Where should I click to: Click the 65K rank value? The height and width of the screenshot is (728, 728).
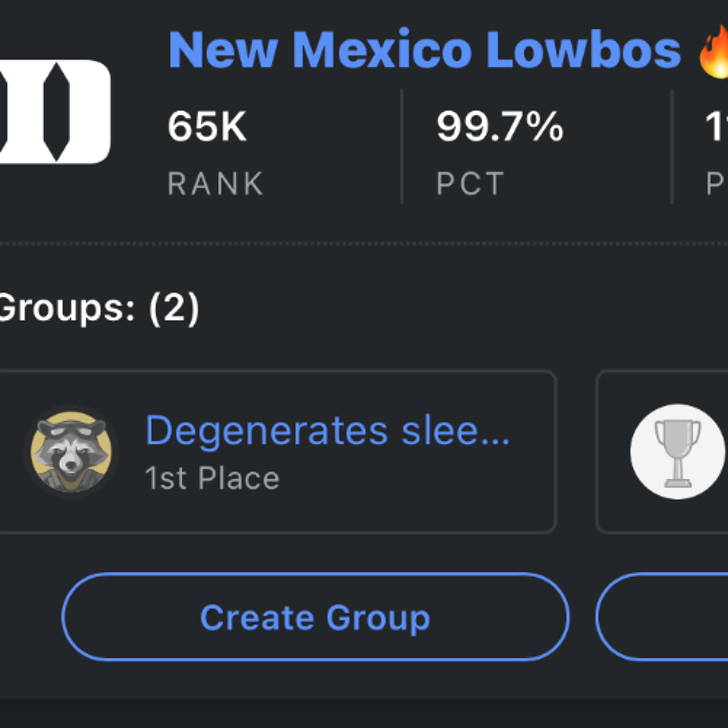click(x=207, y=126)
